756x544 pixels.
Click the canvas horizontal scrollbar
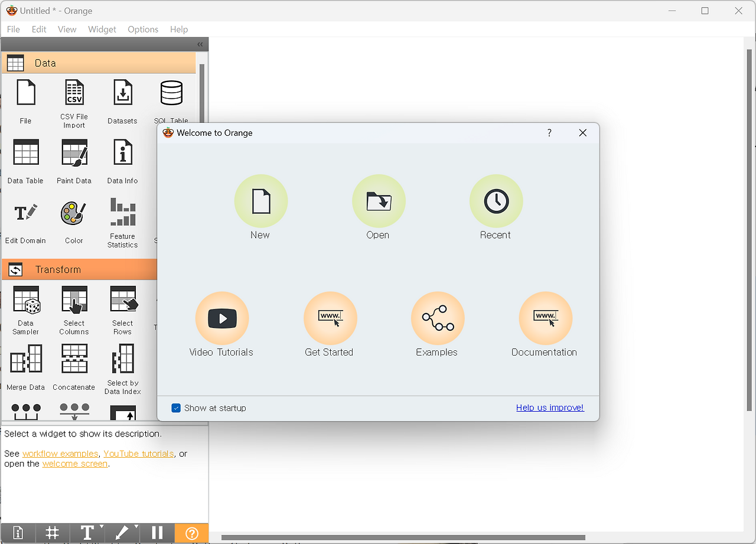(x=403, y=538)
